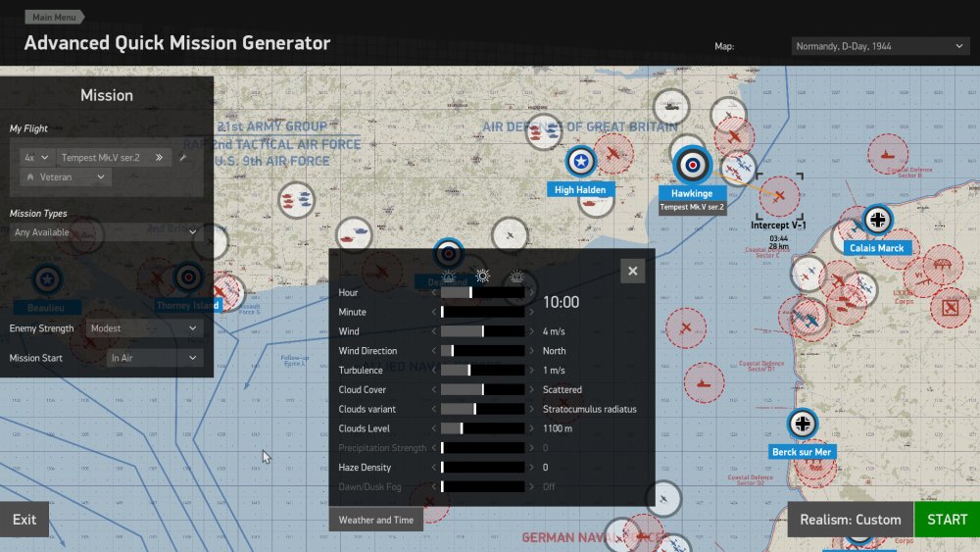980x552 pixels.
Task: Click the Deanland roundel above weather panel
Action: pos(448,254)
